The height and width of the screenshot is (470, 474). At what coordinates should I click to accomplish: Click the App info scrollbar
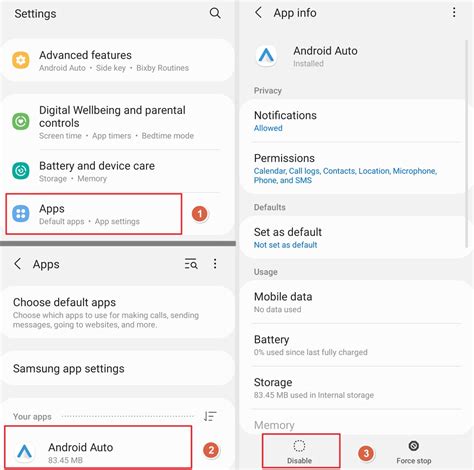(467, 144)
